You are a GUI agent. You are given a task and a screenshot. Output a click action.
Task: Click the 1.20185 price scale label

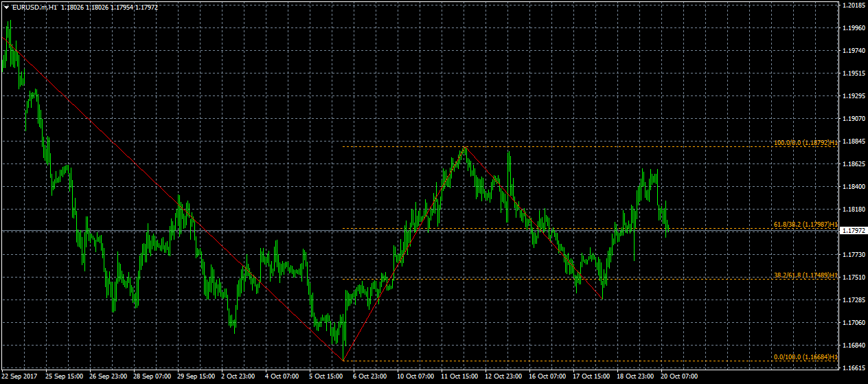click(x=854, y=6)
